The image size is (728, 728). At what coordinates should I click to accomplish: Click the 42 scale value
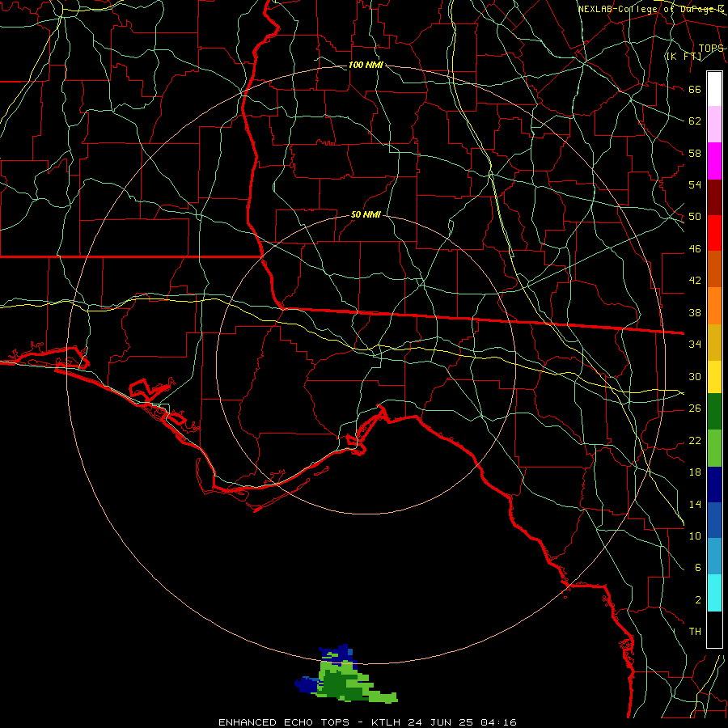695,280
